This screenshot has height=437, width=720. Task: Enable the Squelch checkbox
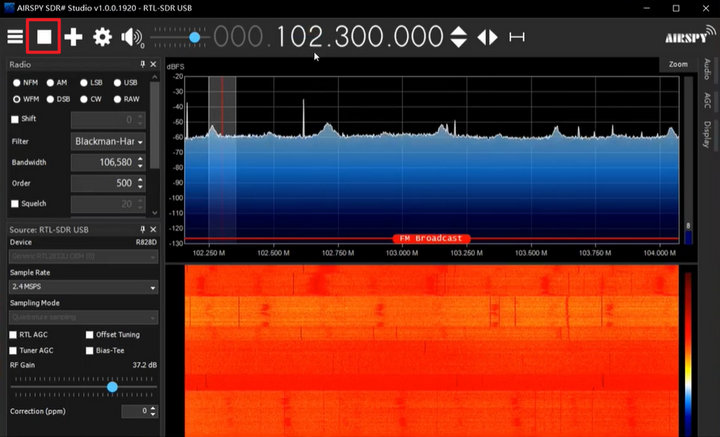pos(14,204)
